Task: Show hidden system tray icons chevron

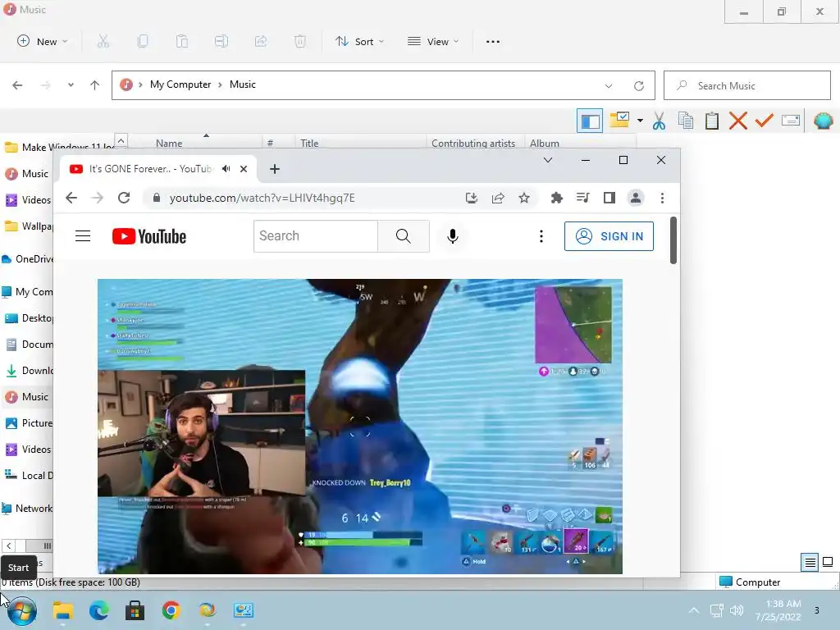Action: tap(694, 610)
